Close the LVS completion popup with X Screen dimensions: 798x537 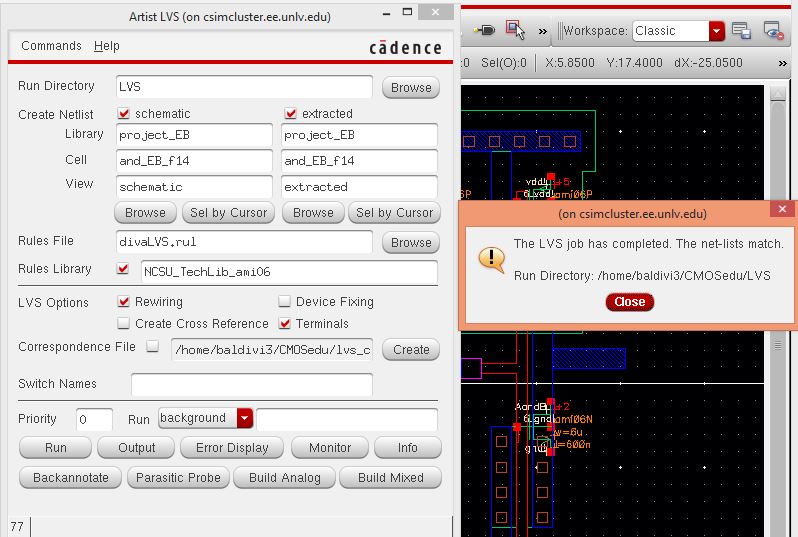pyautogui.click(x=781, y=211)
